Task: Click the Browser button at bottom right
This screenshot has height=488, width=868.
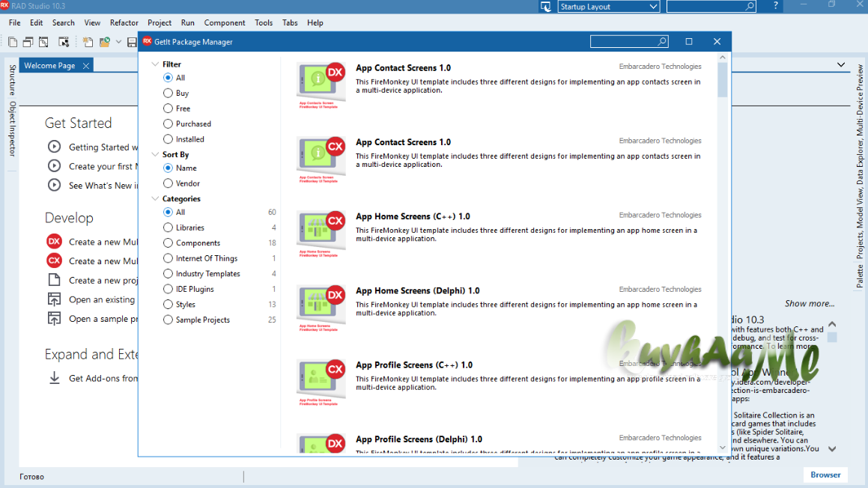Action: 825,475
